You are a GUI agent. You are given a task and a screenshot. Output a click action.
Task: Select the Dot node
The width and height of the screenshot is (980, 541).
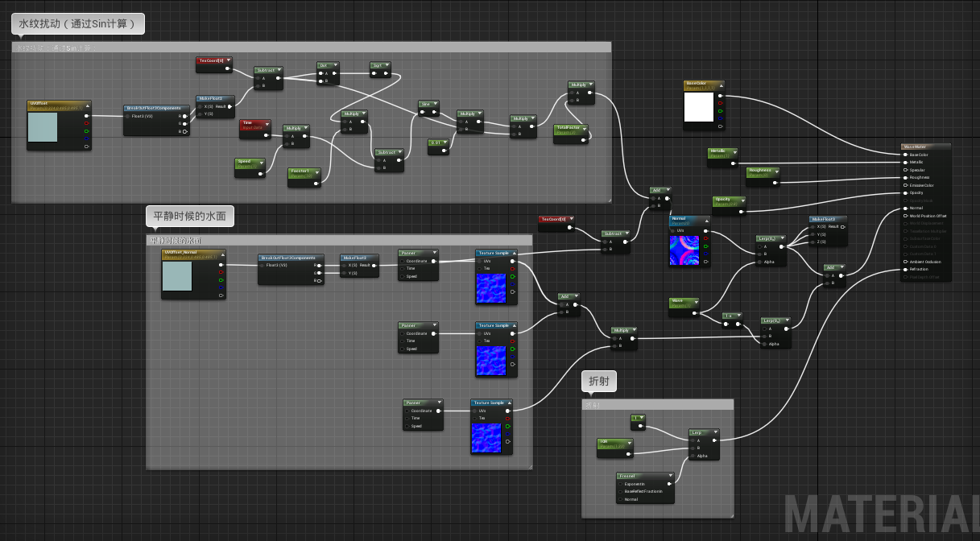click(327, 65)
